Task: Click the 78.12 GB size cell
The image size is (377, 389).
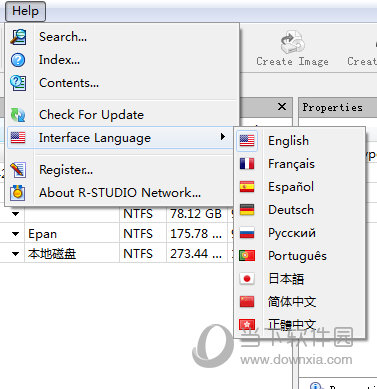Action: coord(196,214)
